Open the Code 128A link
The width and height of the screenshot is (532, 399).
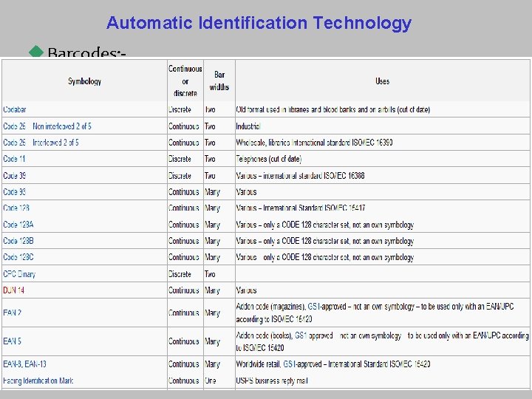pyautogui.click(x=18, y=225)
